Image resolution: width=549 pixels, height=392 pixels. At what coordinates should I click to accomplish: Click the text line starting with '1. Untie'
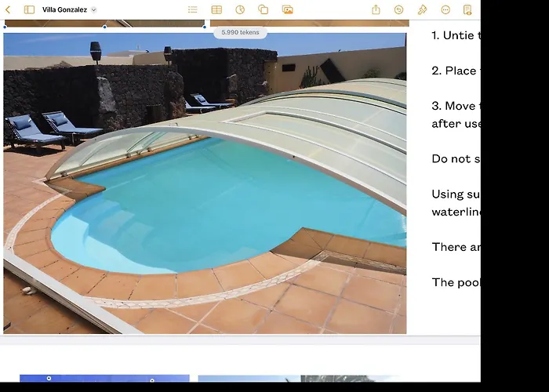(x=456, y=35)
